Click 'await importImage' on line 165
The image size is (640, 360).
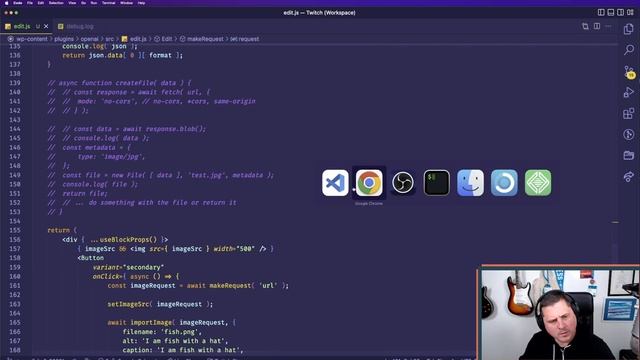140,322
